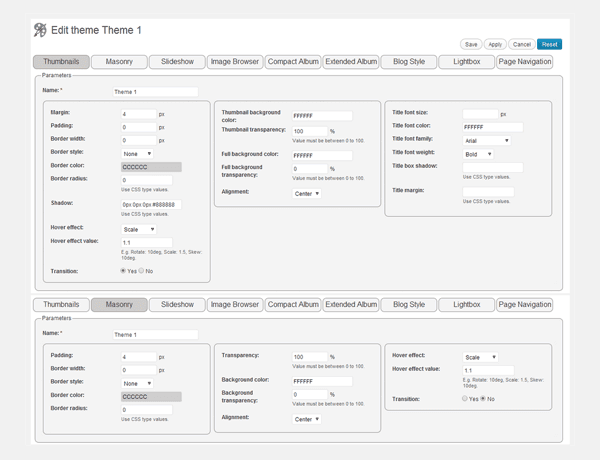Click Thumbnails Border radius input
This screenshot has height=460, width=600.
(147, 180)
